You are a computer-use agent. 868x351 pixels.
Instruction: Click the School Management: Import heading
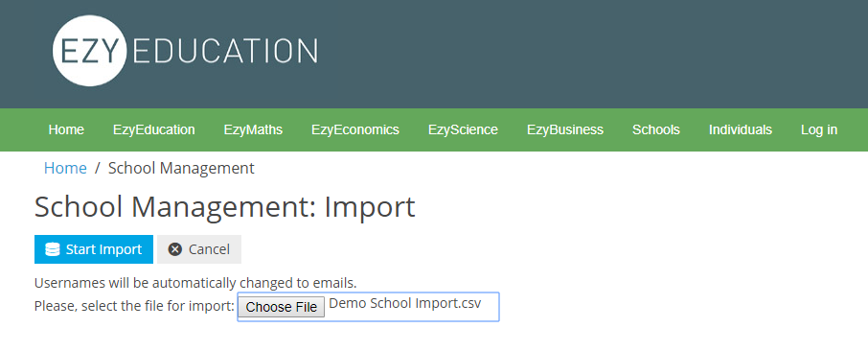[x=225, y=207]
